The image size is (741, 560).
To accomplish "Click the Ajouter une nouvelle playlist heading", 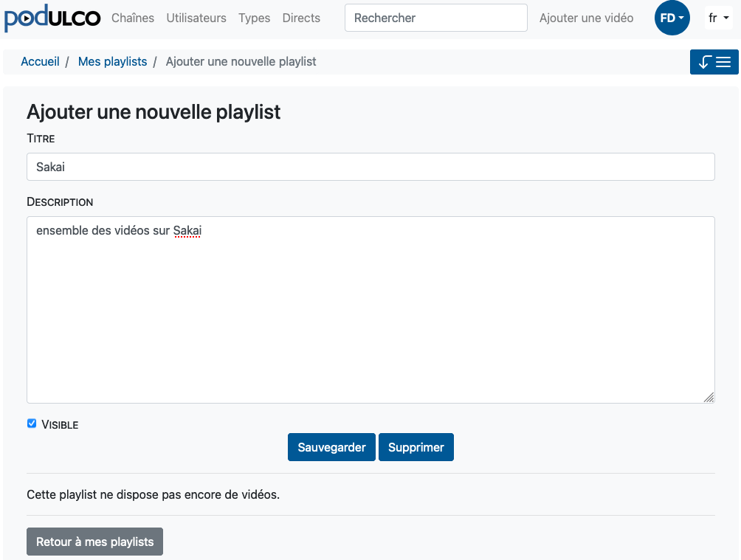I will tap(154, 112).
